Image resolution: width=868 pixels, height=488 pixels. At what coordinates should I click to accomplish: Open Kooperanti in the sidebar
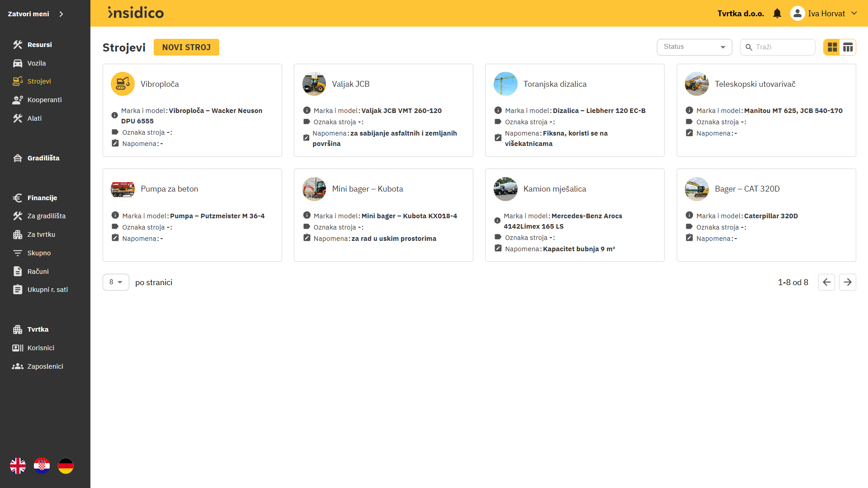click(44, 100)
